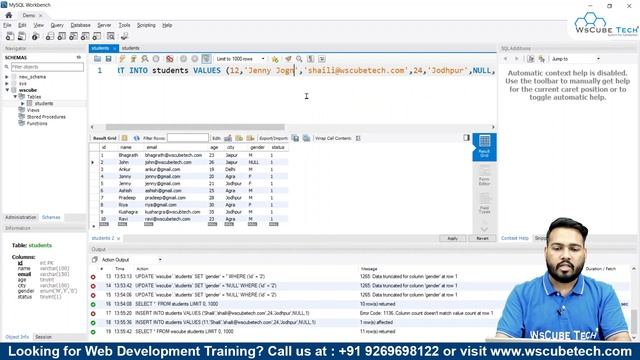
Task: Click the Apply button
Action: [452, 238]
